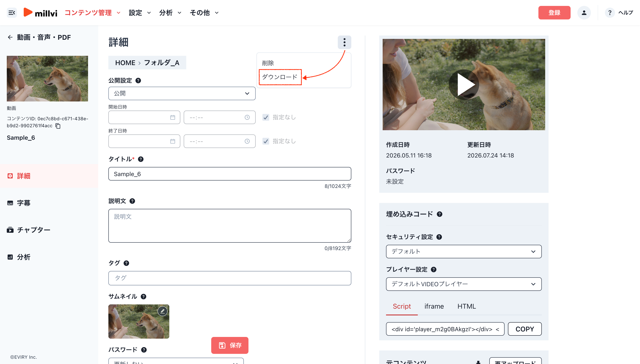Open the user account icon
Image resolution: width=640 pixels, height=364 pixels.
(x=584, y=13)
